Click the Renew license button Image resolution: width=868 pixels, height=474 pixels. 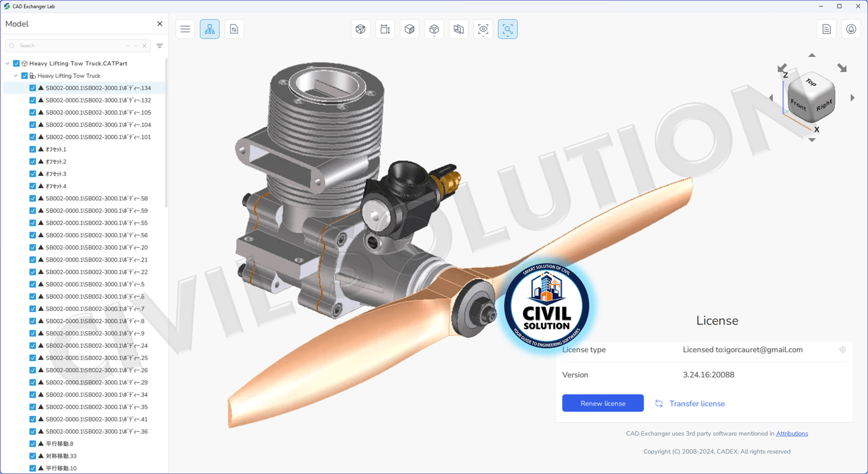click(603, 403)
